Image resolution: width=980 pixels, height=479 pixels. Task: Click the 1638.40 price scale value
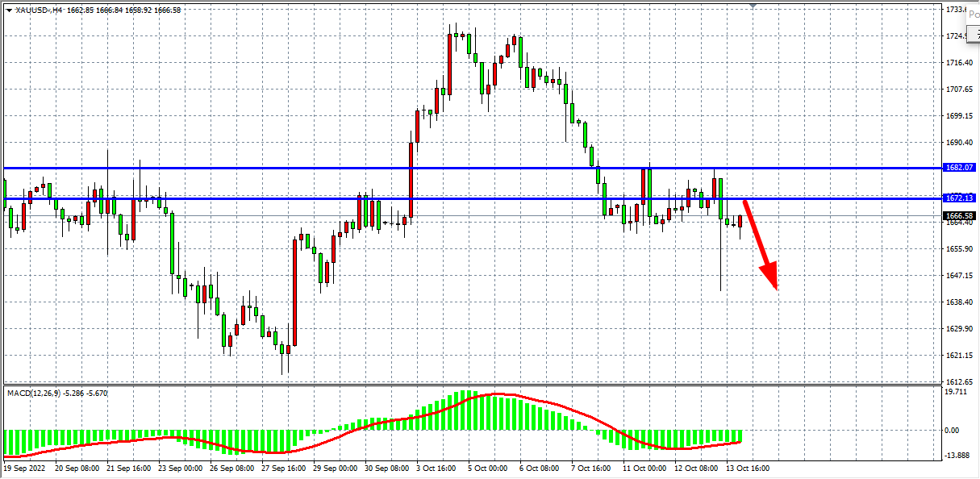[x=957, y=302]
